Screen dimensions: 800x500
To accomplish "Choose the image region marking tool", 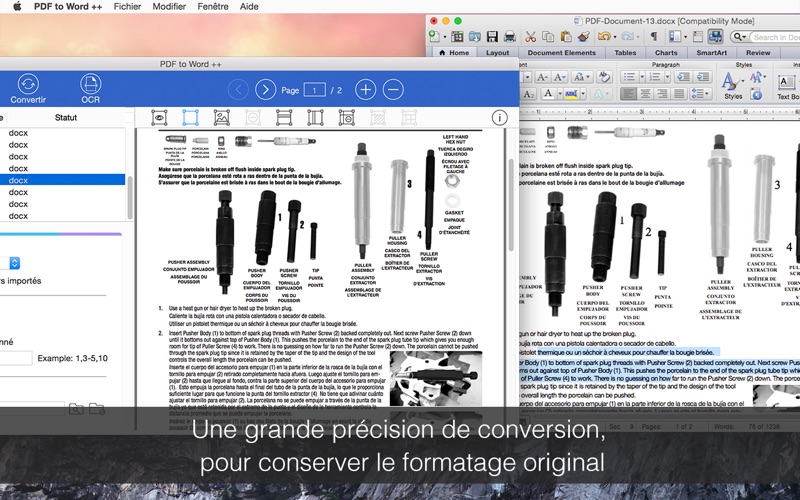I will tap(221, 118).
